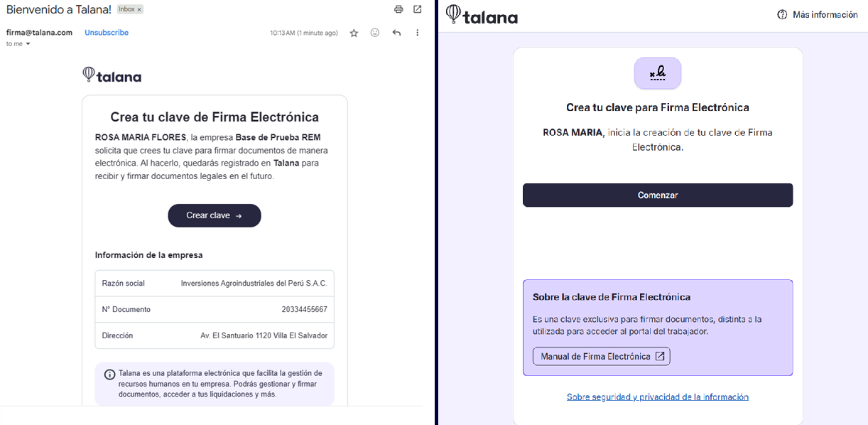The height and width of the screenshot is (425, 868).
Task: Click the Talana logo in the email
Action: (x=112, y=75)
